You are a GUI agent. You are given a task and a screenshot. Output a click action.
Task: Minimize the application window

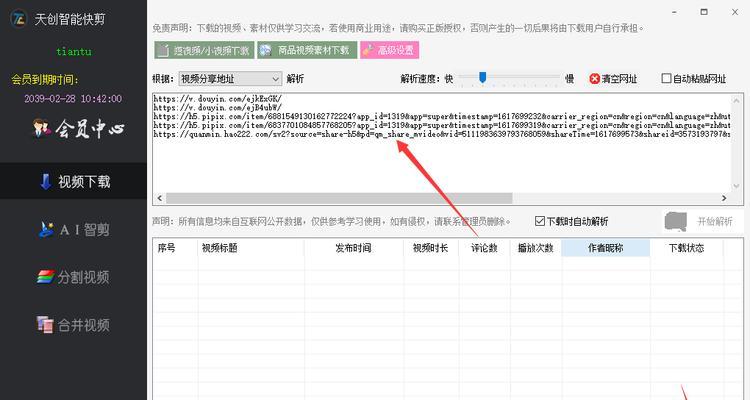(x=674, y=12)
